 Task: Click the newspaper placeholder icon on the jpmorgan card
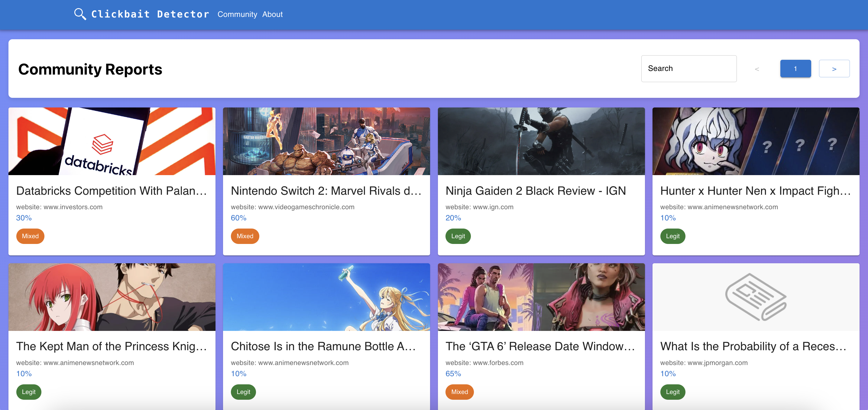(756, 297)
